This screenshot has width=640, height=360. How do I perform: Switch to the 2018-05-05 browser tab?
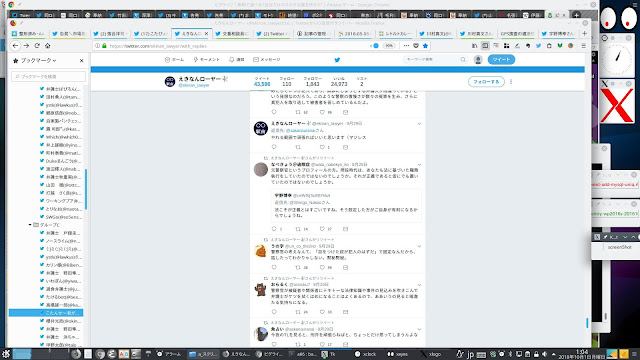[x=354, y=33]
